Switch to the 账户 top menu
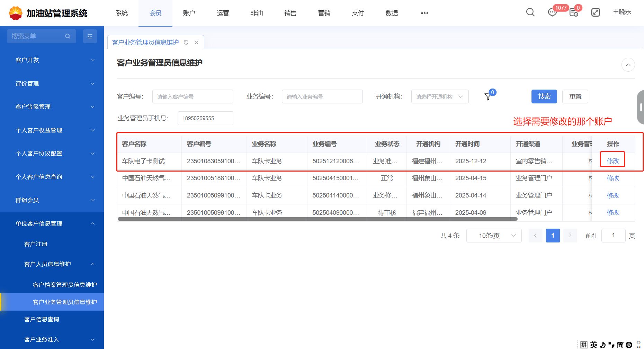This screenshot has width=644, height=349. point(189,13)
